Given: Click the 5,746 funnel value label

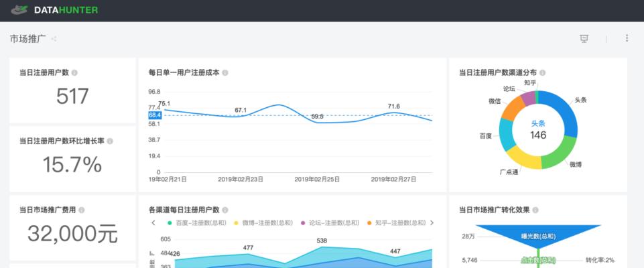Looking at the screenshot, I should (x=470, y=260).
